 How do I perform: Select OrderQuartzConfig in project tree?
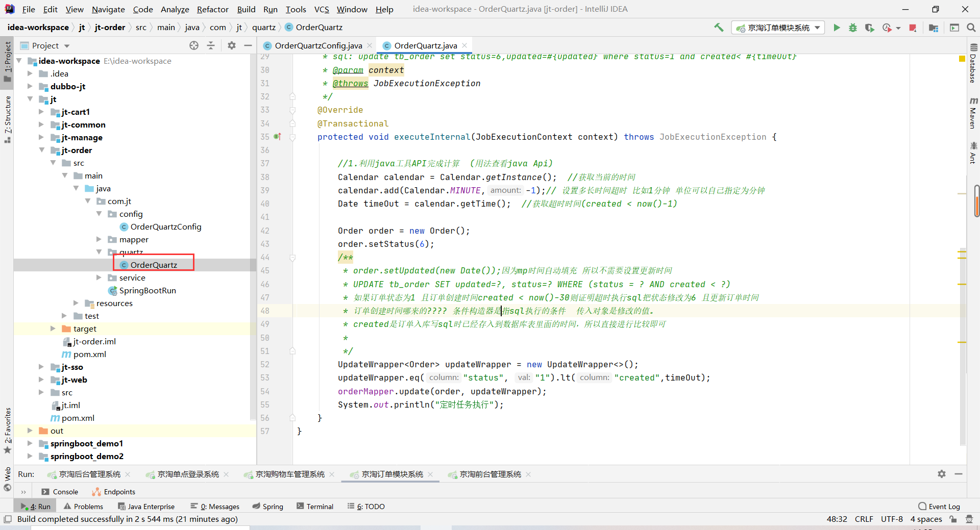pyautogui.click(x=166, y=226)
